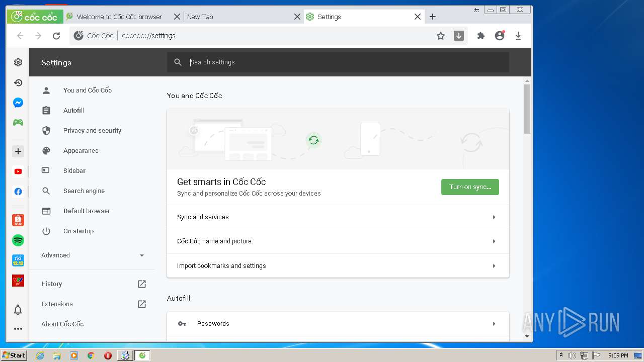Click the sync circle icon in illustration
The image size is (644, 362).
click(313, 140)
